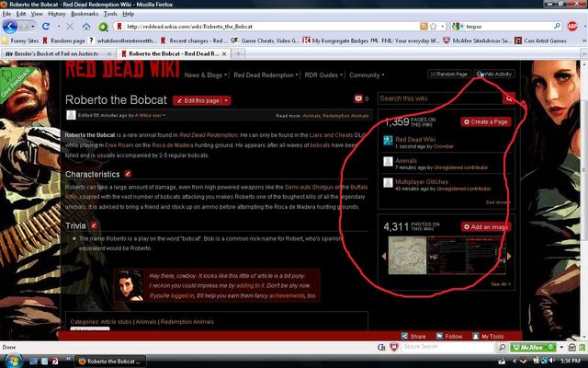Open the Article stubs category link

116,322
